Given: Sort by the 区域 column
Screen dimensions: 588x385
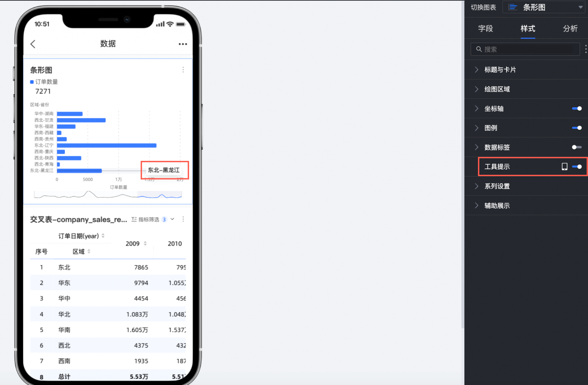Looking at the screenshot, I should pos(89,251).
